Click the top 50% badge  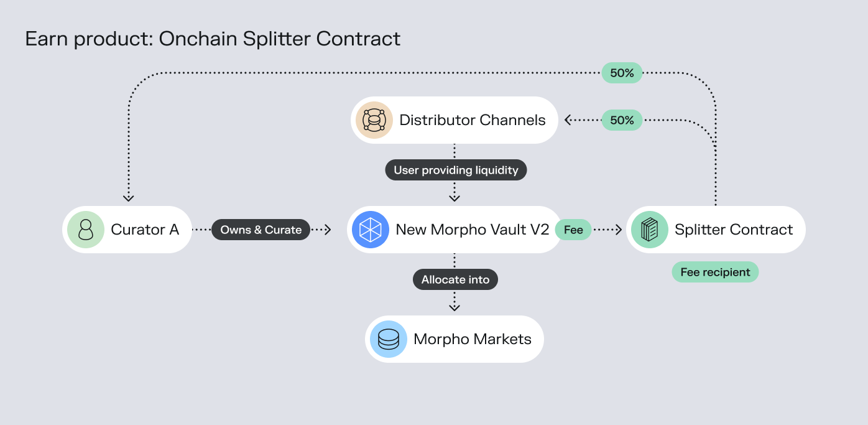click(622, 73)
